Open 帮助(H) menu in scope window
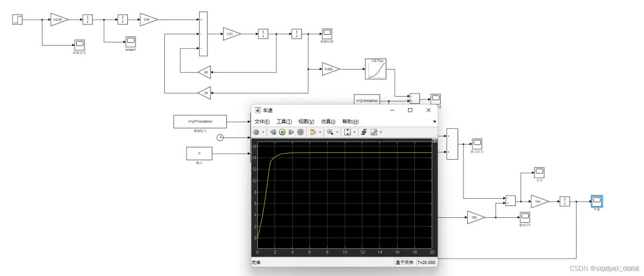 pyautogui.click(x=350, y=122)
